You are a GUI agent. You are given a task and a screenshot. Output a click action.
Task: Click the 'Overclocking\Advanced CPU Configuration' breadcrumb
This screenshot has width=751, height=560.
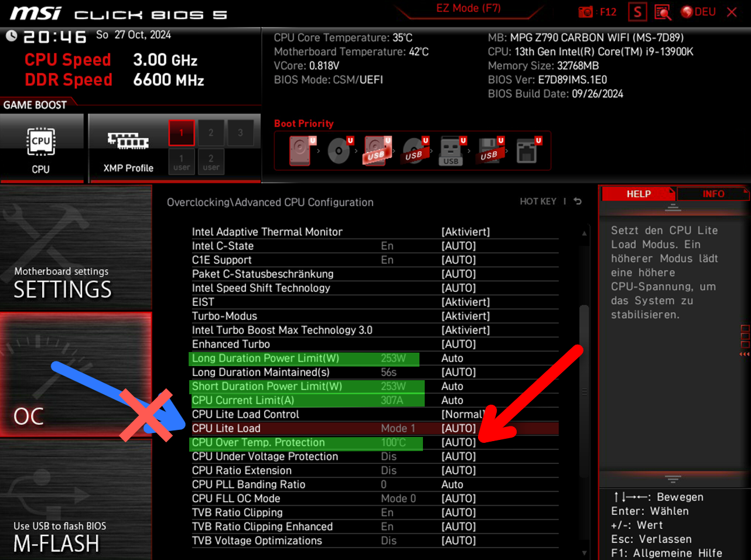click(270, 202)
